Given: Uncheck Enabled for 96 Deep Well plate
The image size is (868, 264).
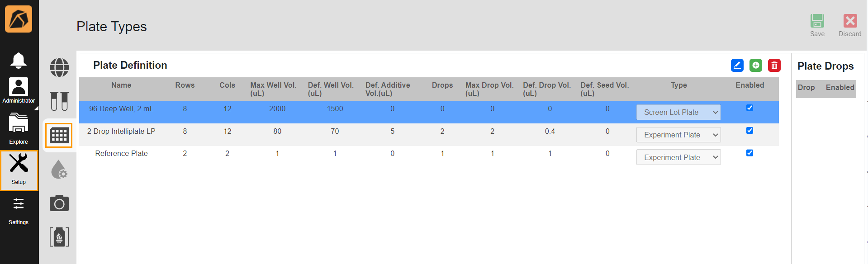Looking at the screenshot, I should 749,108.
